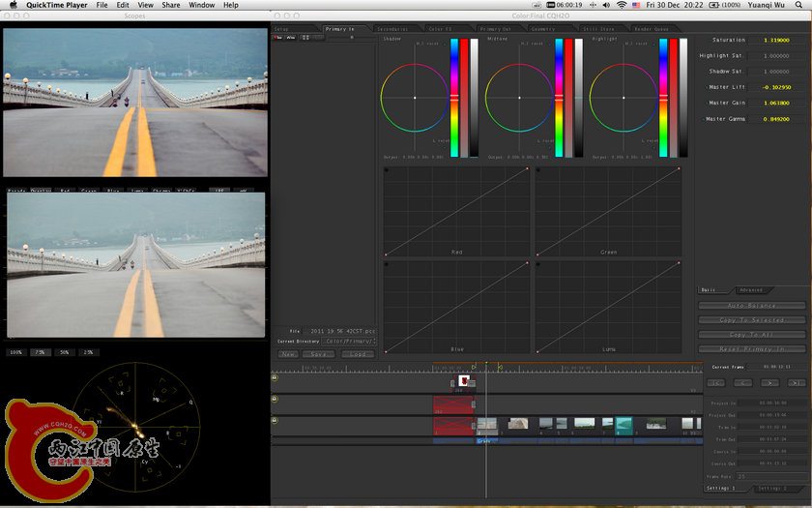This screenshot has width=812, height=508.
Task: Switch grade bin to icon view
Action: [305, 38]
